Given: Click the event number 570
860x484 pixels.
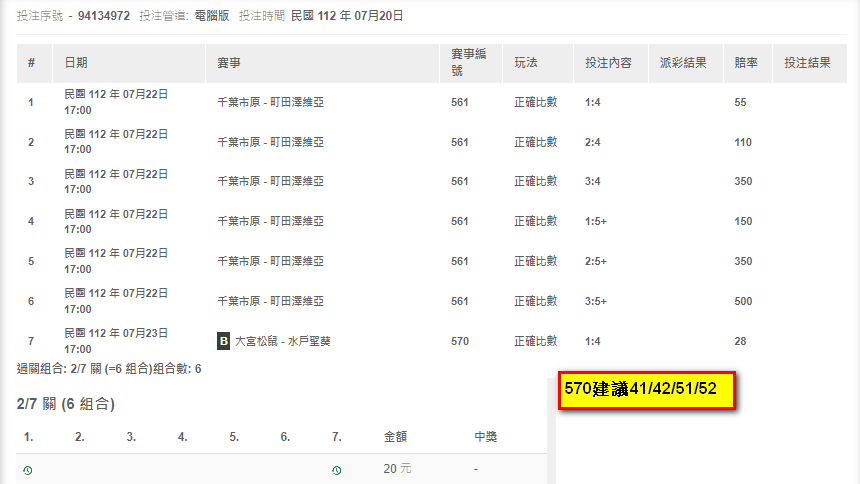Looking at the screenshot, I should 460,341.
